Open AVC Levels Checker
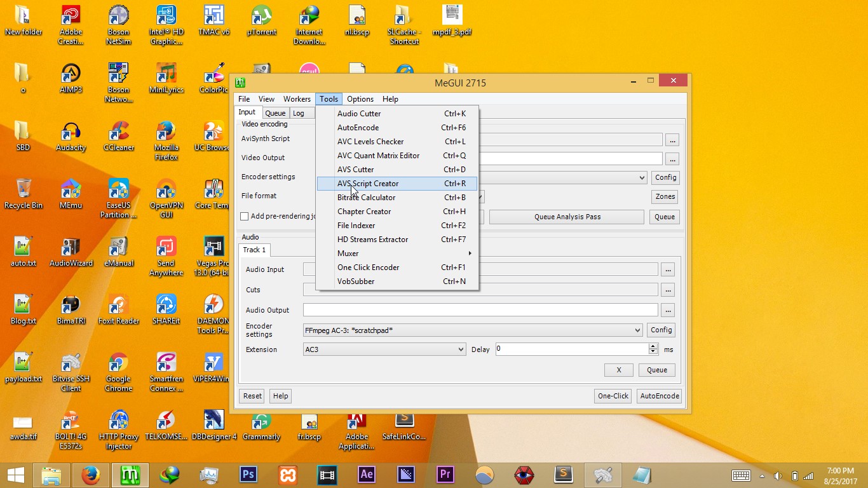The height and width of the screenshot is (488, 868). (397, 142)
